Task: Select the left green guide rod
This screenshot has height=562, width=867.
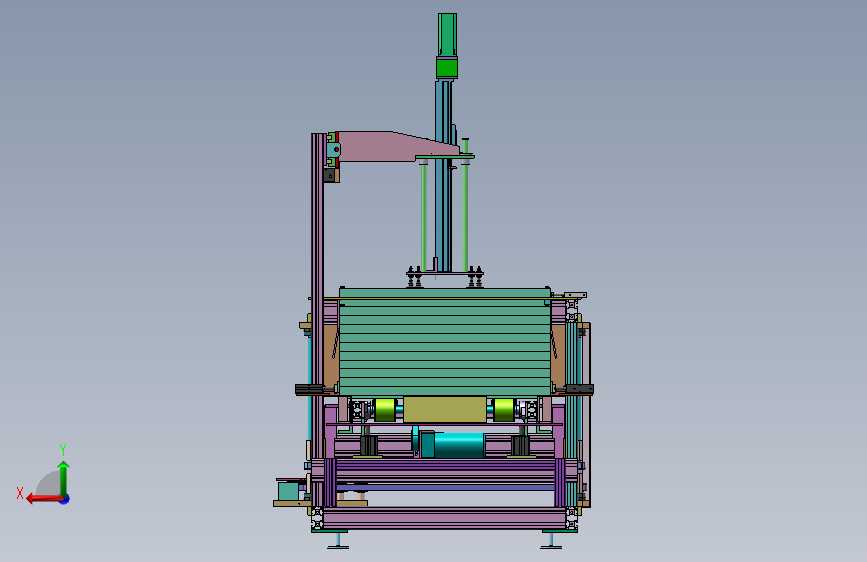Action: [x=424, y=217]
